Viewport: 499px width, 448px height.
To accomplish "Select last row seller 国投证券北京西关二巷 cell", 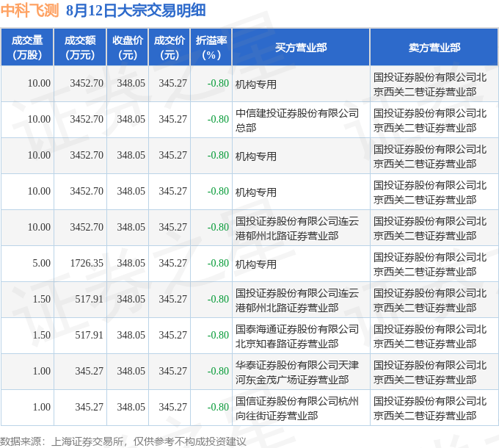I will [x=434, y=408].
